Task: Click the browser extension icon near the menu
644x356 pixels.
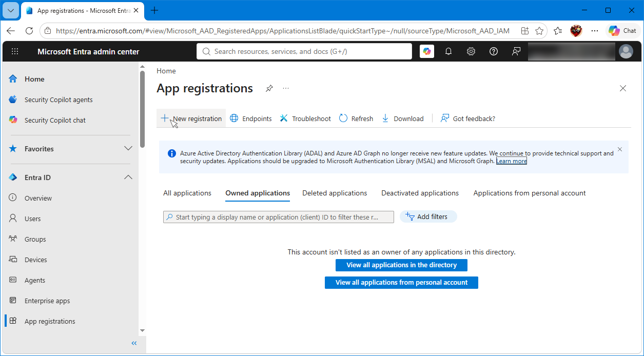Action: [576, 31]
